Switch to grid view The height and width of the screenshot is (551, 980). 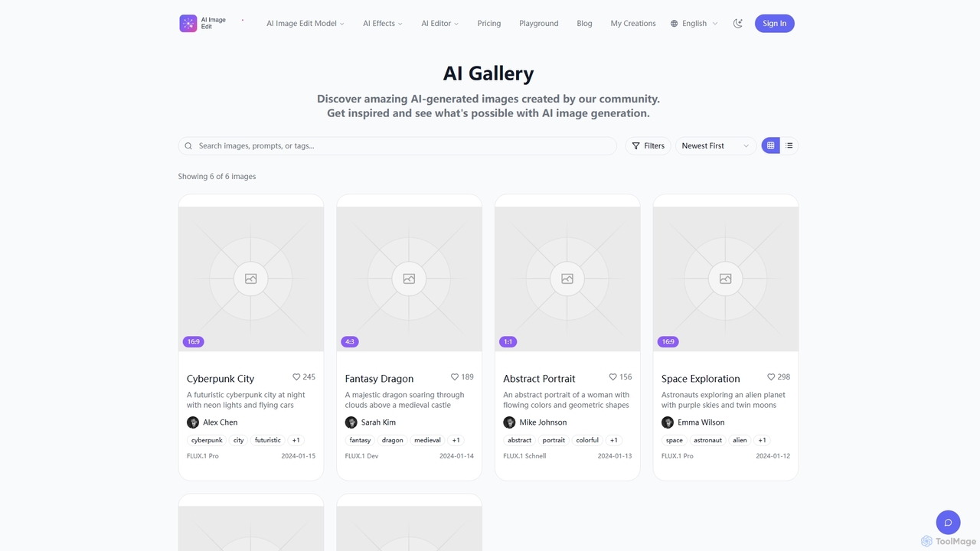pyautogui.click(x=770, y=146)
